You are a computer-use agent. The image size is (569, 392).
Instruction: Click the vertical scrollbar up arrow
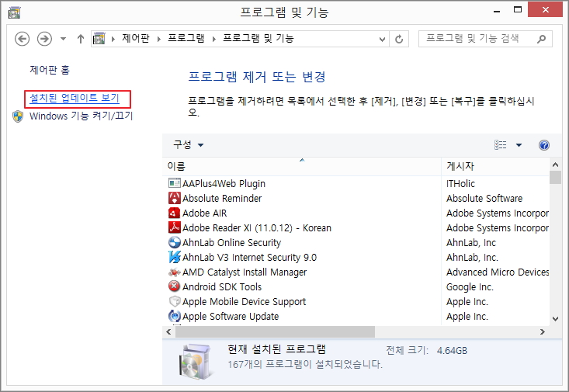(555, 165)
